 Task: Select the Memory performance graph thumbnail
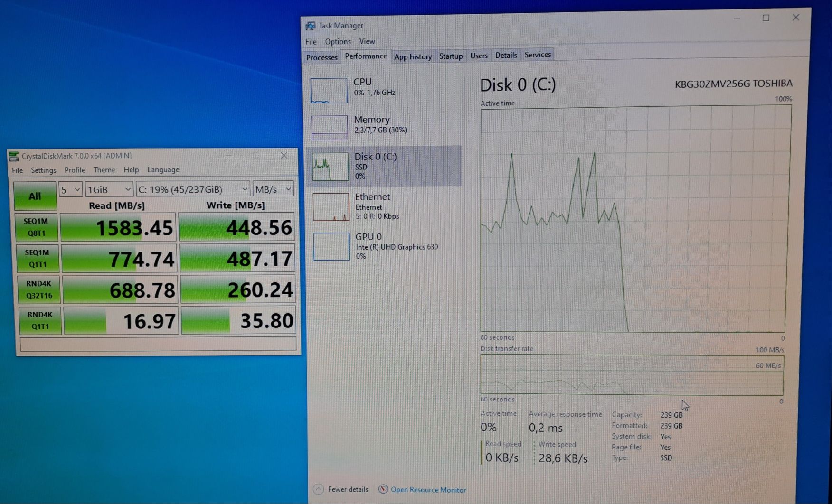[330, 128]
